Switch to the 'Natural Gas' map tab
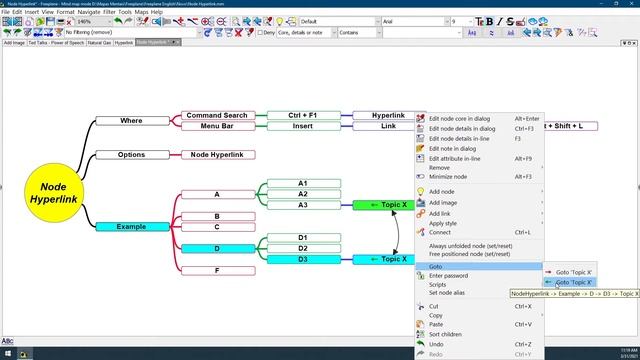This screenshot has height=360, width=640. pyautogui.click(x=100, y=42)
